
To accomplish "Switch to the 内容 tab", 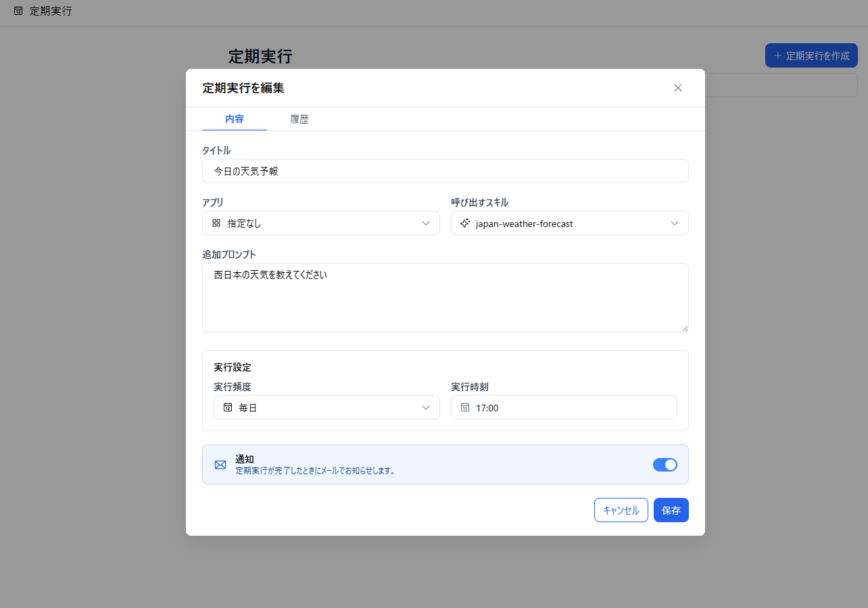I will (235, 119).
